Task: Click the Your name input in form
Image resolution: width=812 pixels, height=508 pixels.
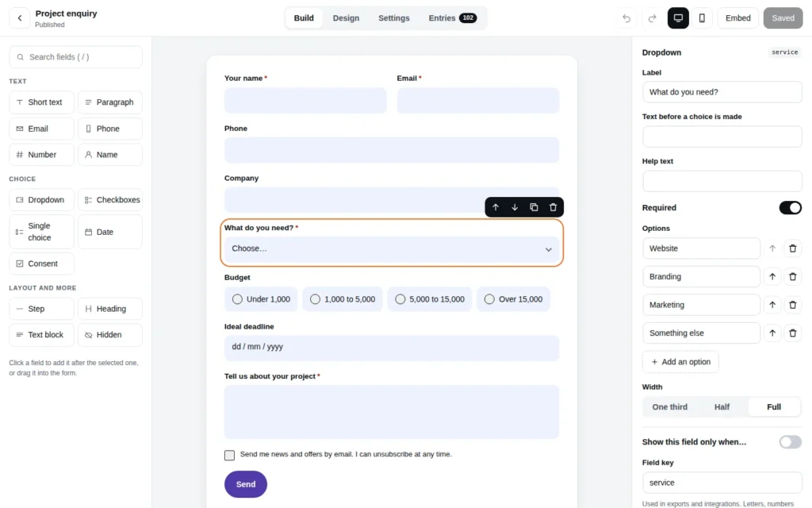Action: 305,100
